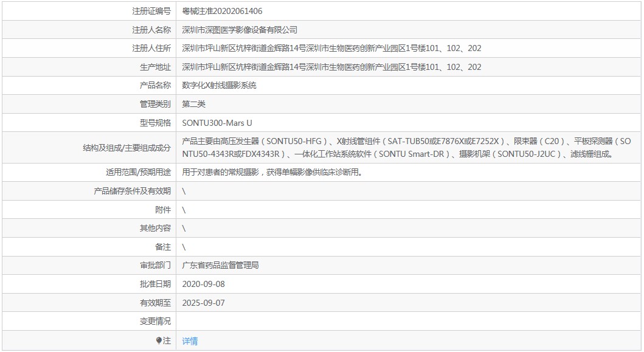Screen dimensions: 644x352
Task: Select the 生产地址 address value
Action: tap(331, 67)
